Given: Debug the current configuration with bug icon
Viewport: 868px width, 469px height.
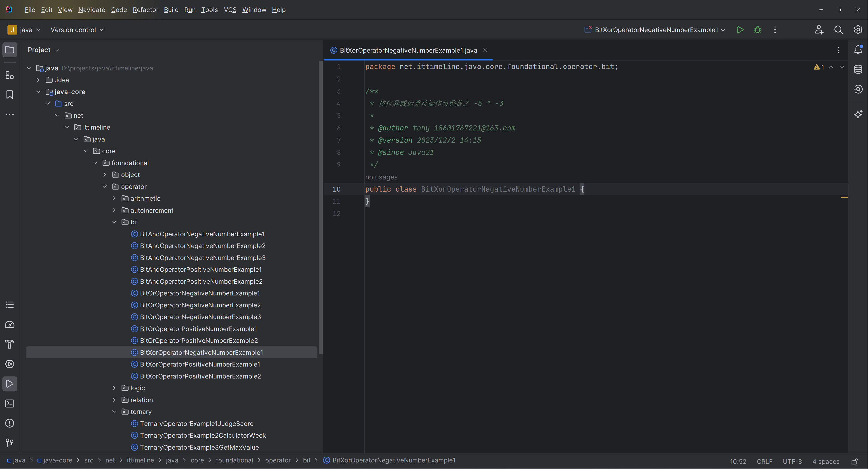Looking at the screenshot, I should tap(758, 30).
